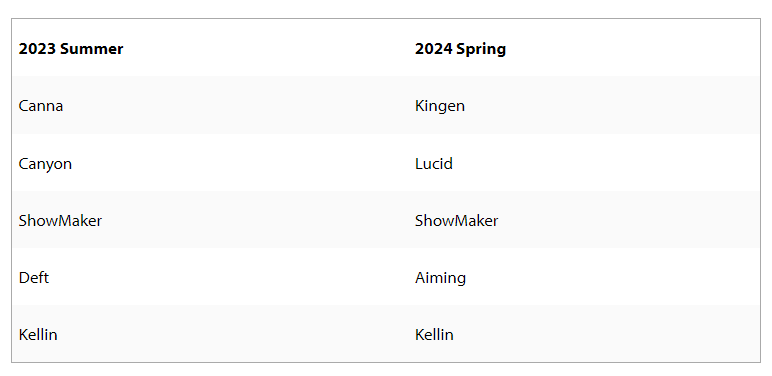
Task: Select Kellin in the 2024 Spring column
Action: [434, 335]
